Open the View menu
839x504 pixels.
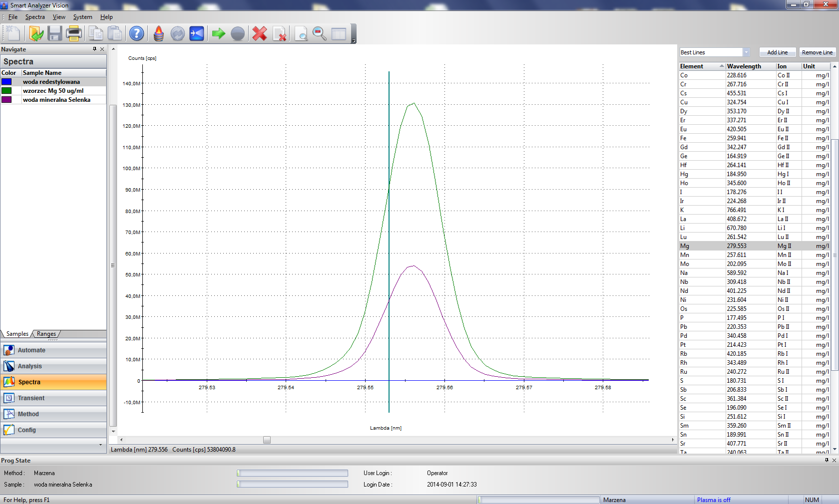click(59, 17)
